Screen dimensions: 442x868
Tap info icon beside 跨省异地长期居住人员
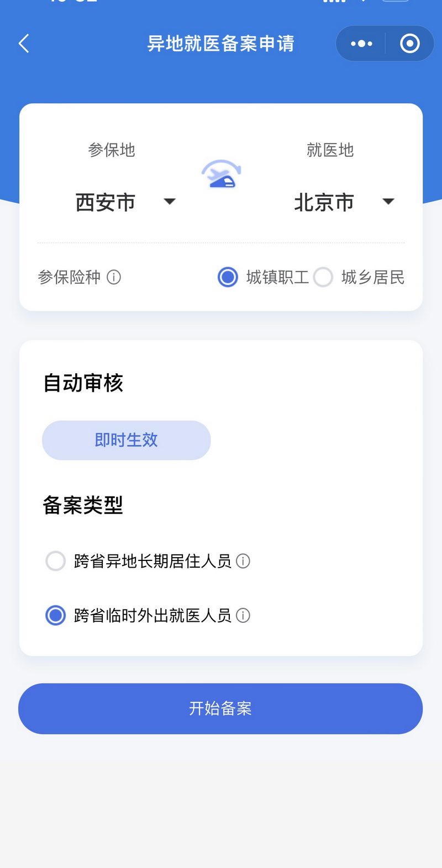(x=243, y=561)
